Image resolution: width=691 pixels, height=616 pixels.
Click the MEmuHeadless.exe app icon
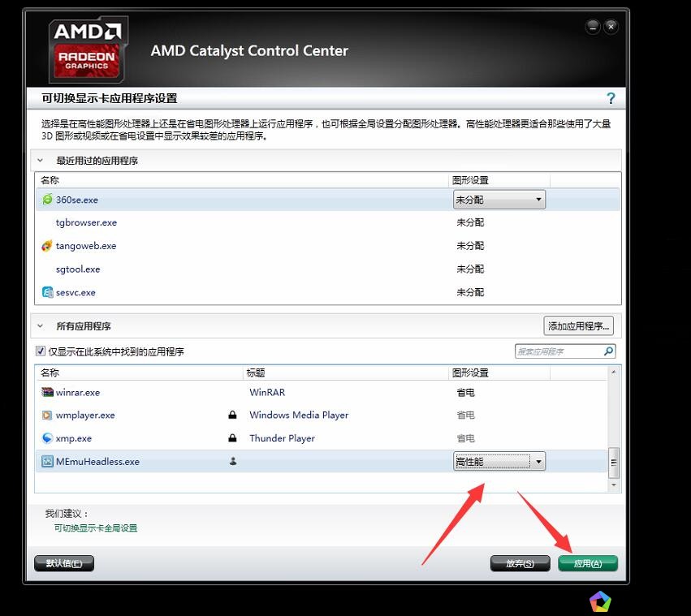coord(47,462)
